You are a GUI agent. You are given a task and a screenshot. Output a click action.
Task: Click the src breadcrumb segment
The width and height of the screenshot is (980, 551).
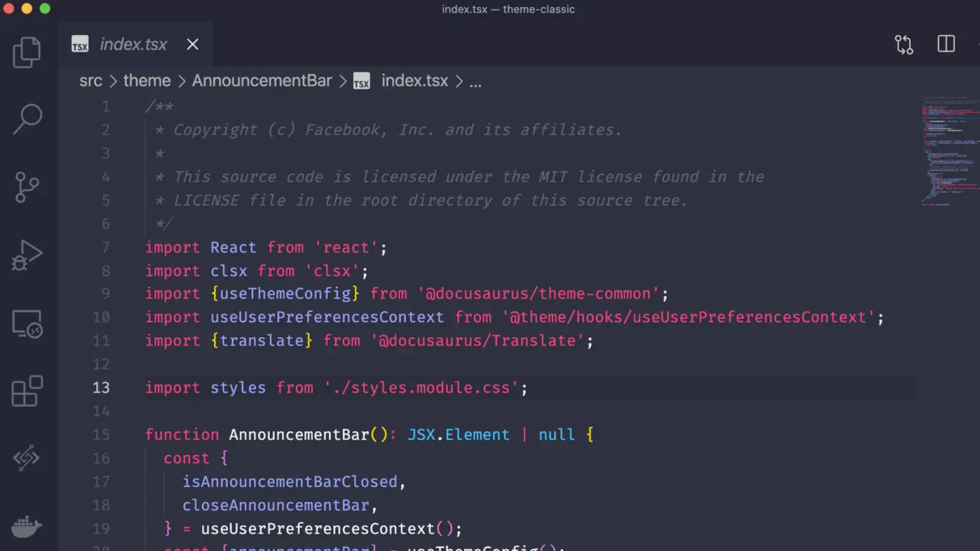91,81
